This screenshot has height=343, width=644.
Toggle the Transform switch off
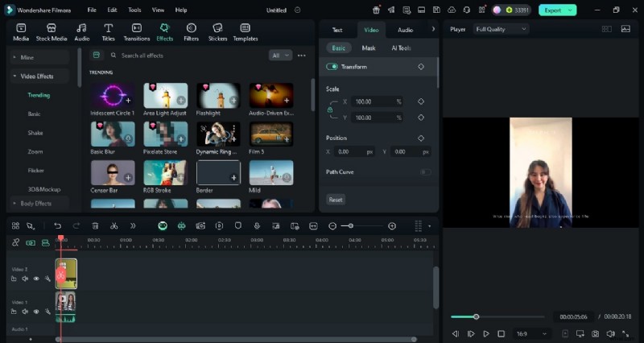[332, 67]
